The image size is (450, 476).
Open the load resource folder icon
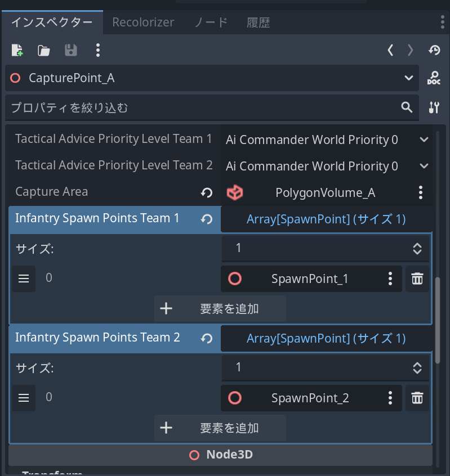pos(44,51)
